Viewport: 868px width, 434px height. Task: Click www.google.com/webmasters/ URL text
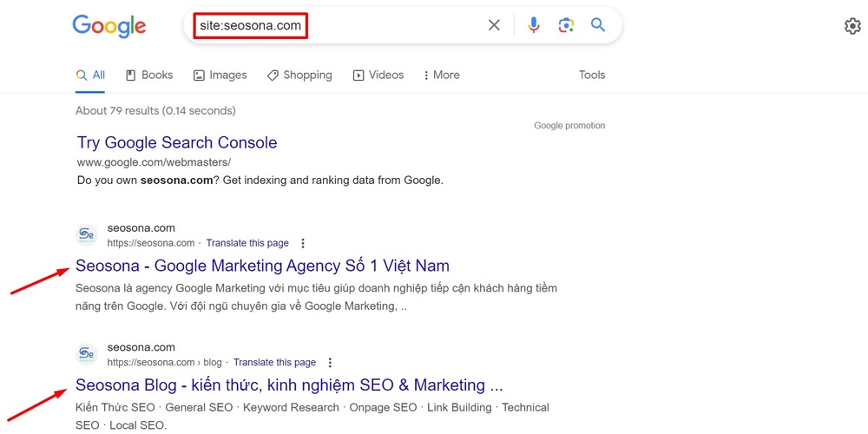(x=154, y=163)
